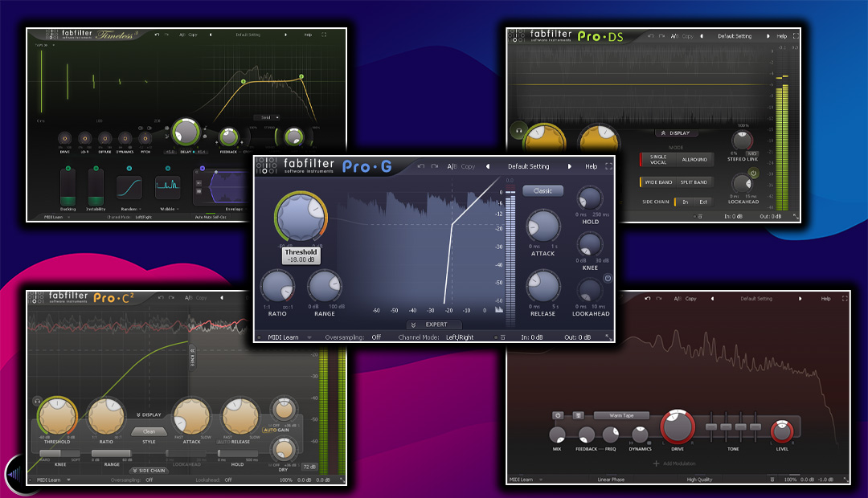
Task: Go to previous preset in Pro-C2
Action: click(x=222, y=298)
